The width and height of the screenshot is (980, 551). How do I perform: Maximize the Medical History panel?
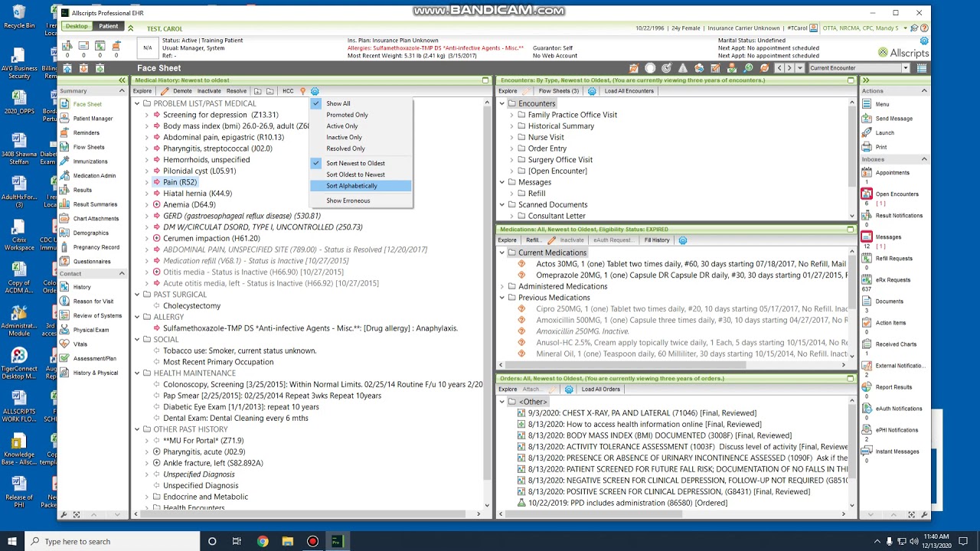coord(485,80)
